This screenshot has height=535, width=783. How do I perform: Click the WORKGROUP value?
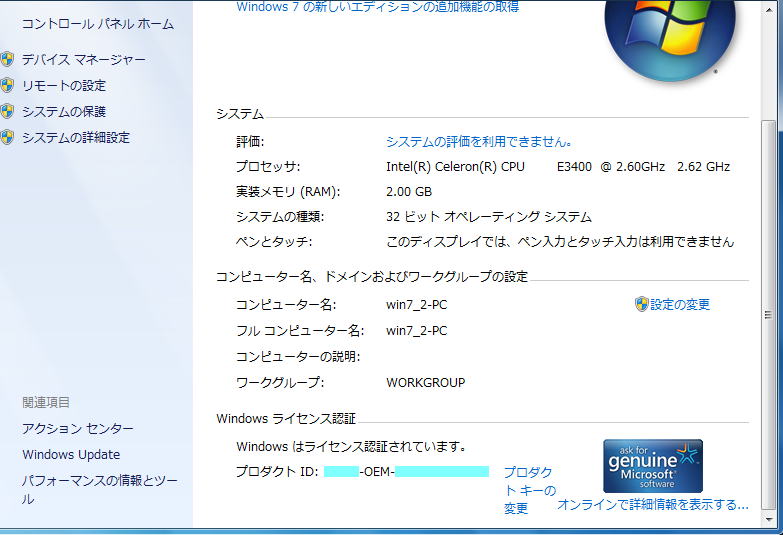[425, 383]
